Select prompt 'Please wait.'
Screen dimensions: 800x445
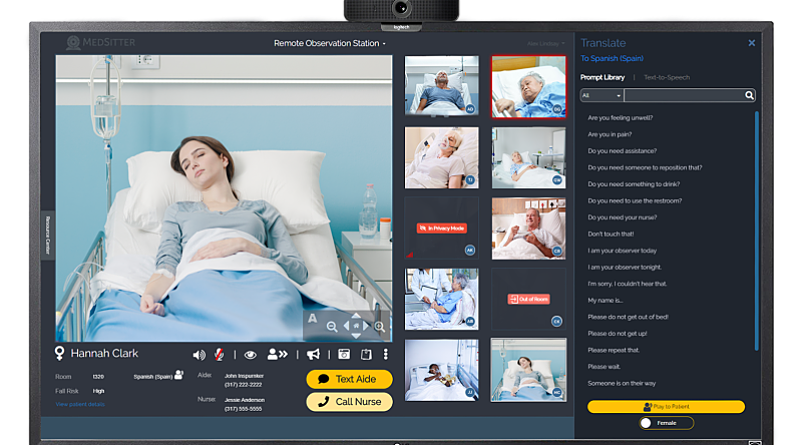(x=604, y=367)
